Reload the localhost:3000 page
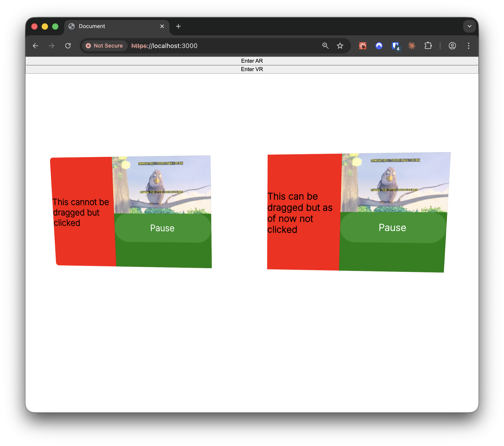 click(x=68, y=46)
